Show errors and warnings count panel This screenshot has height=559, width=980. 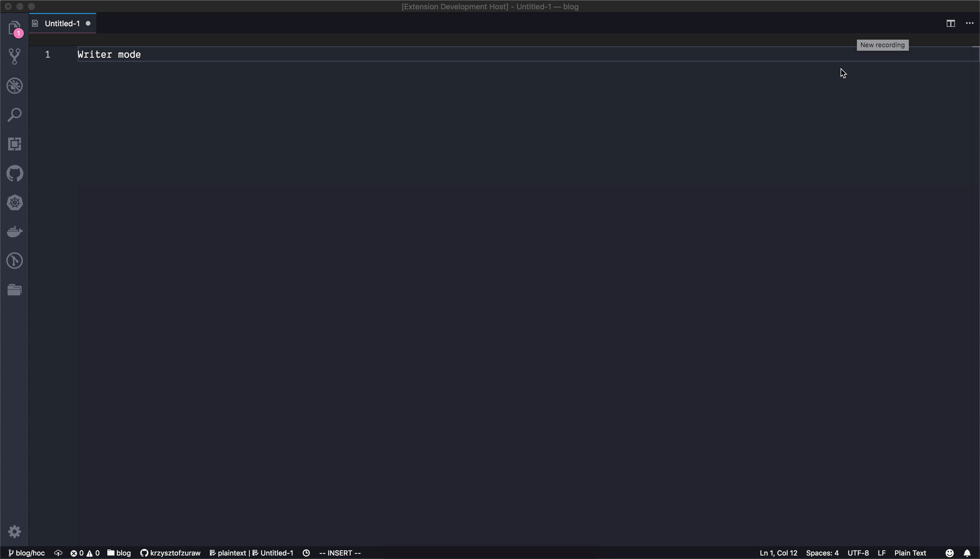(x=85, y=553)
